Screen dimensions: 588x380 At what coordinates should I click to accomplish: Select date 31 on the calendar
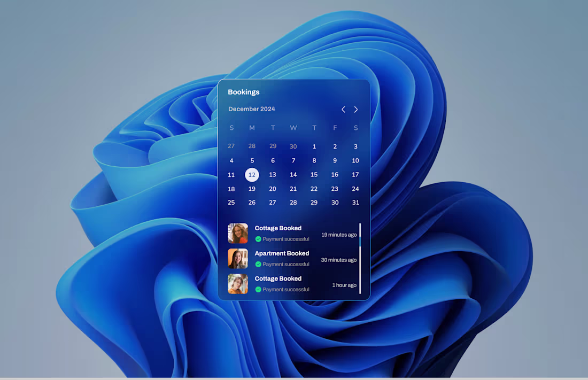click(x=355, y=203)
